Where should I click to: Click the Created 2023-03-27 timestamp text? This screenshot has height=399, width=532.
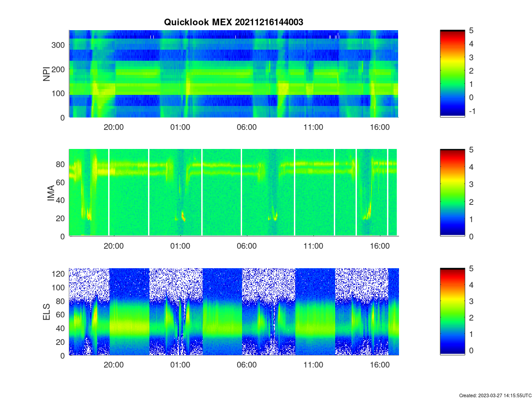click(495, 395)
